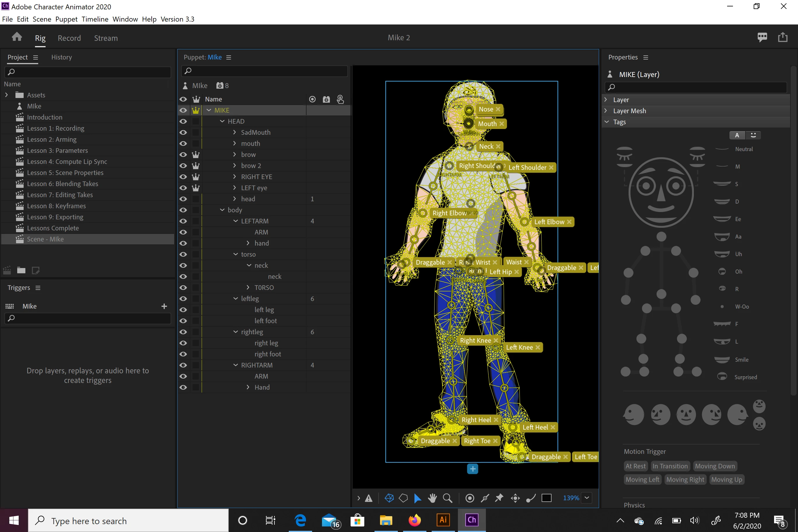Remove the Left Elbow tag
Screen dimensions: 798x532
(569, 222)
